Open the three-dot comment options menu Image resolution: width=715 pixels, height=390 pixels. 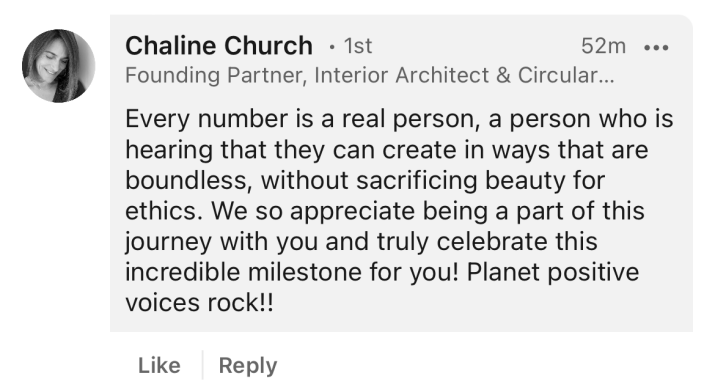[x=656, y=47]
